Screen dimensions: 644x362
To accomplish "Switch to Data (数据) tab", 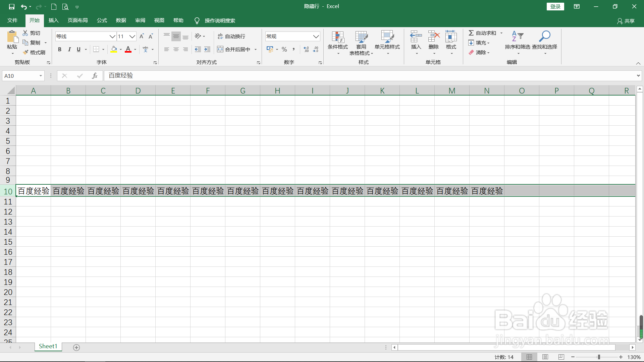I will (121, 20).
